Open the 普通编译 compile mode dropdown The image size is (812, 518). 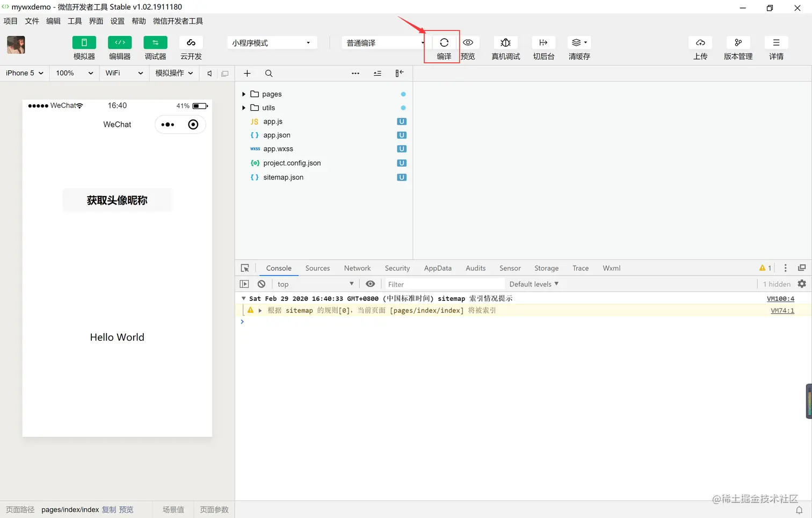pos(383,42)
